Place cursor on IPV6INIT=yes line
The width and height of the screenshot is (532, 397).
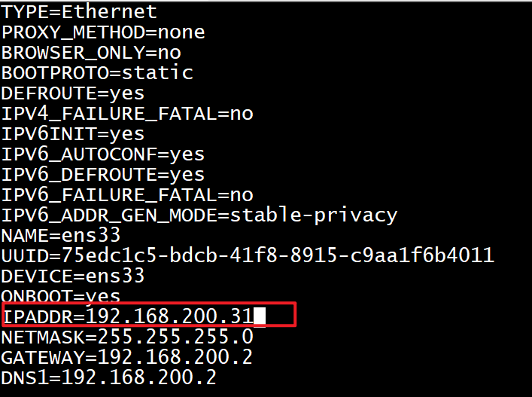click(73, 134)
